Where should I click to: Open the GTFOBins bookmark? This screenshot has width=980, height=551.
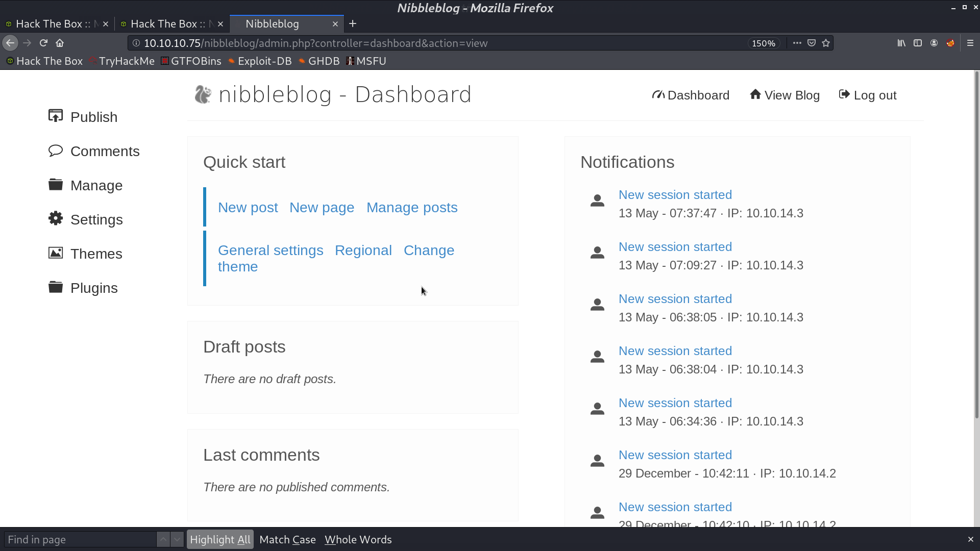click(191, 61)
